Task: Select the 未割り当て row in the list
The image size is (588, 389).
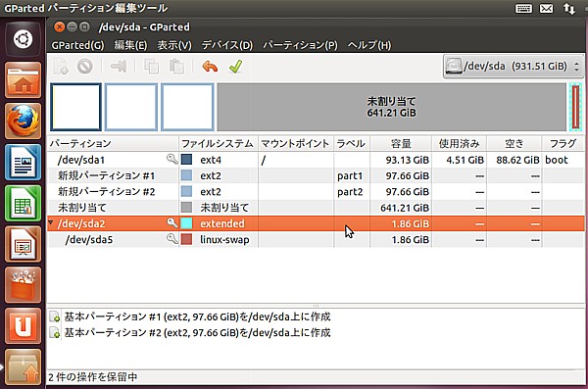Action: pos(316,208)
